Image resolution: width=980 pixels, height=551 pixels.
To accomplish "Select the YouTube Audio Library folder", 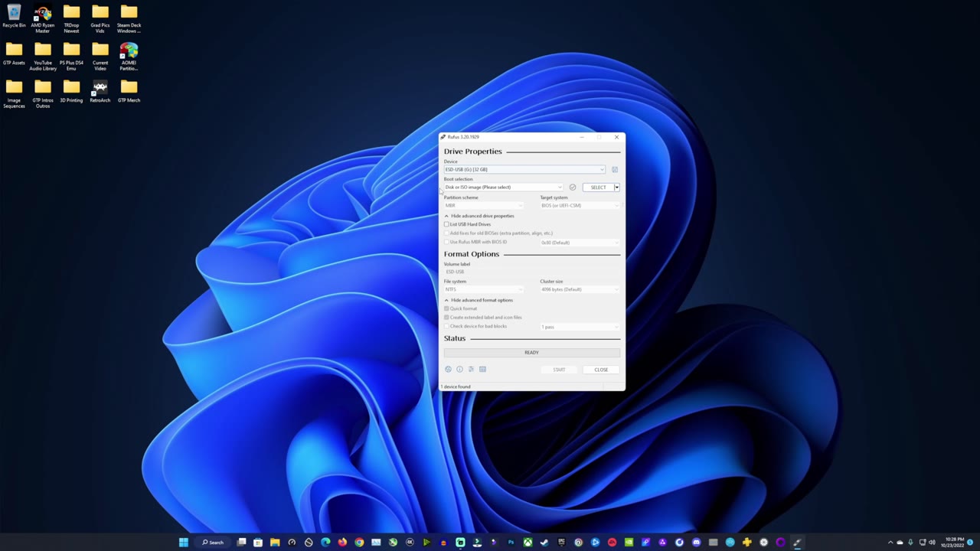I will coord(43,57).
